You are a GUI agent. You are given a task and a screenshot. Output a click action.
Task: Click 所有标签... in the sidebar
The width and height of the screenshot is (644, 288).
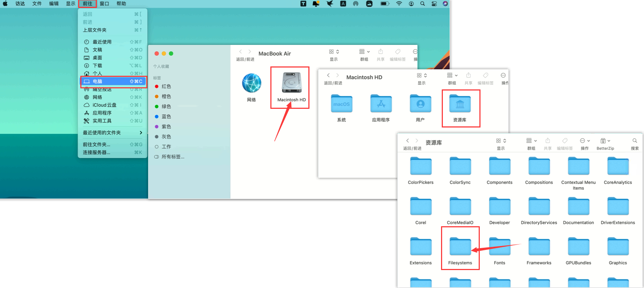172,157
